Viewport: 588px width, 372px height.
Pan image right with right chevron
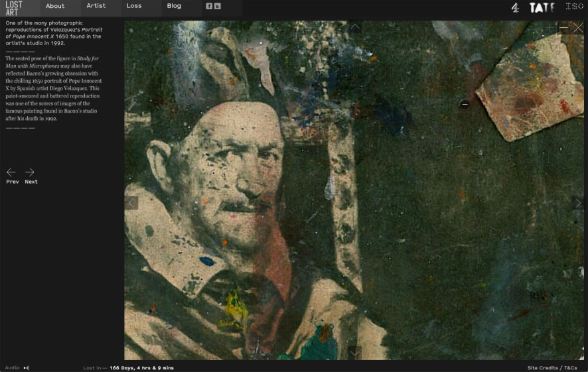pyautogui.click(x=578, y=203)
